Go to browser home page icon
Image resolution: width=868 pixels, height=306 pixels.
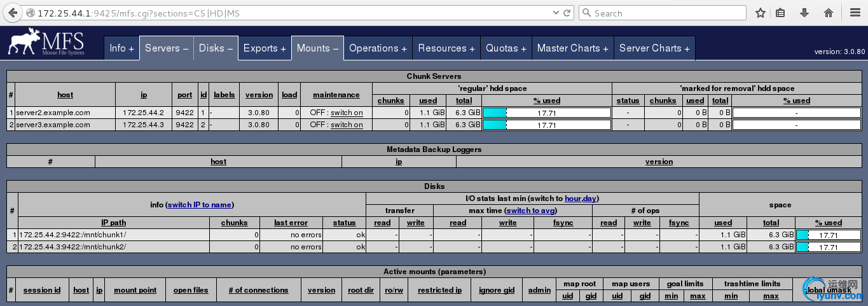pyautogui.click(x=828, y=13)
